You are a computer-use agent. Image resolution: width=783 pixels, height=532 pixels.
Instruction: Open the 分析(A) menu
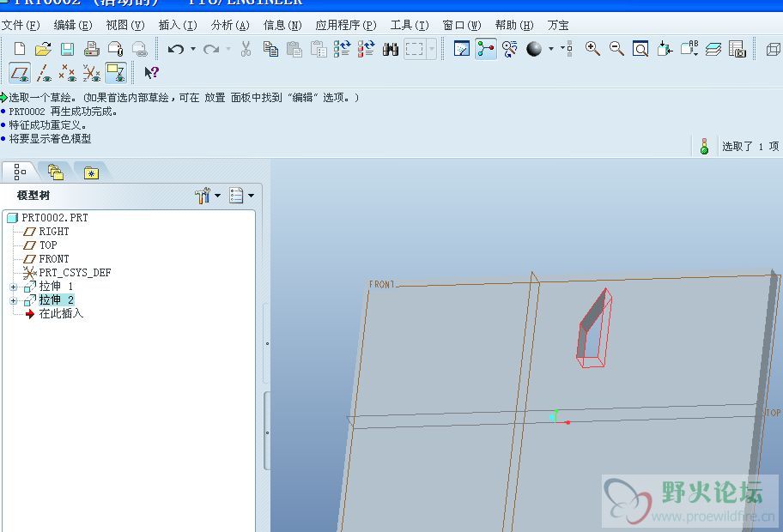(230, 25)
